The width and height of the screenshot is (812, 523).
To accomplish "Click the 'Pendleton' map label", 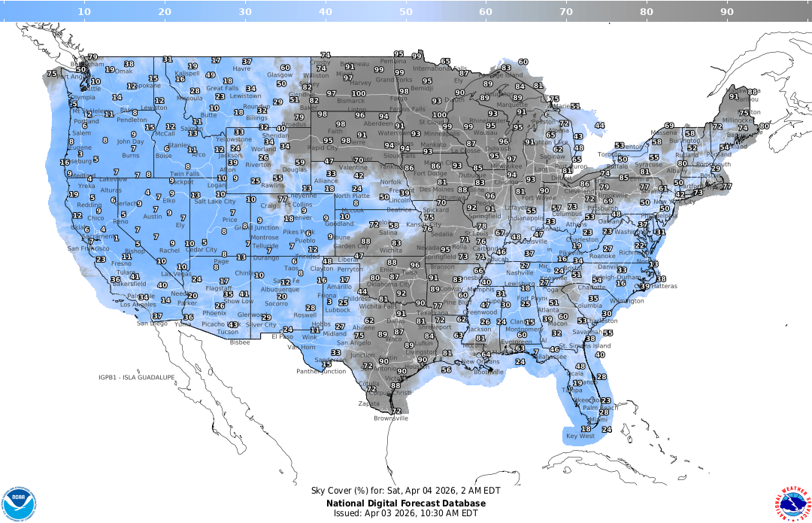I will pos(132,120).
